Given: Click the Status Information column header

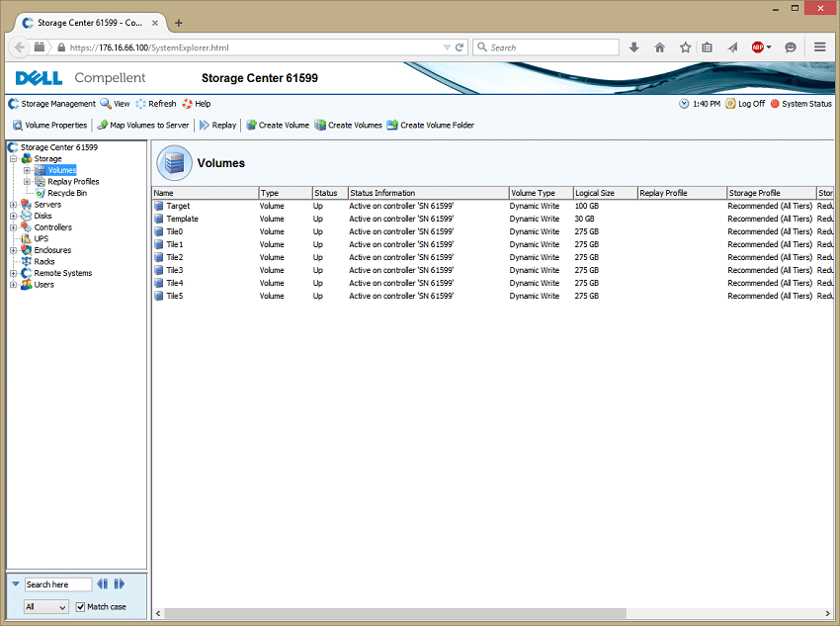Looking at the screenshot, I should tap(429, 193).
